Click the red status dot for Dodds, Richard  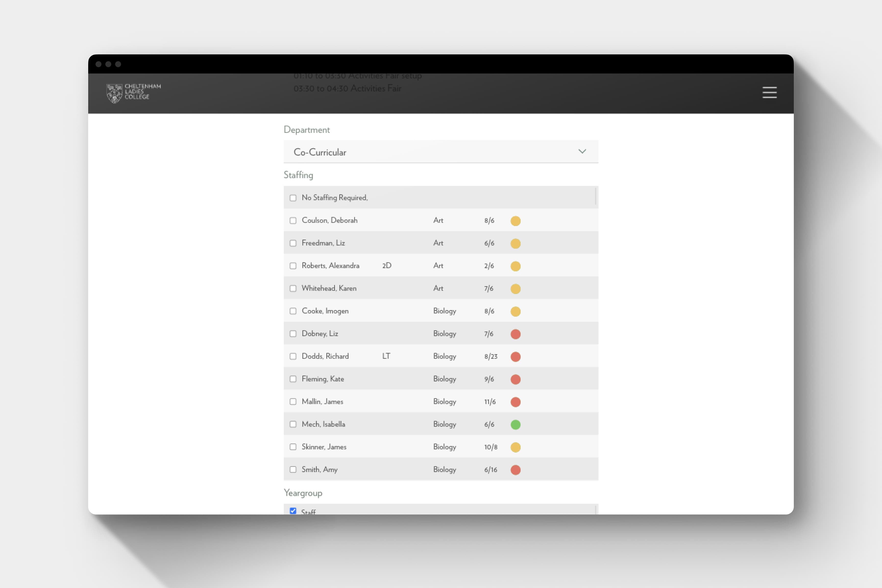coord(515,357)
